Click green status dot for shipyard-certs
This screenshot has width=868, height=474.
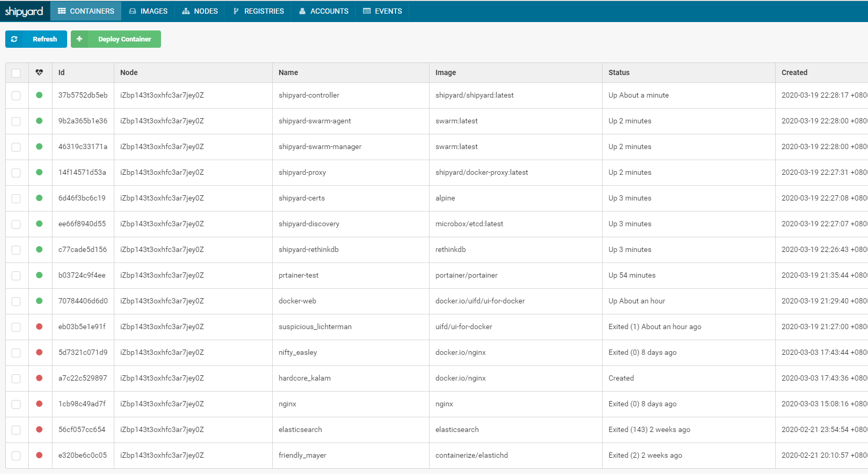coord(39,198)
